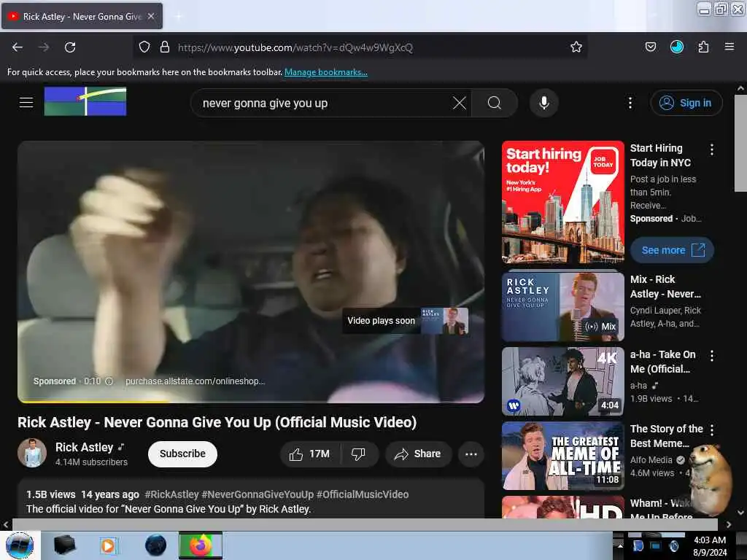This screenshot has height=560, width=747.
Task: Open the tracking protection shield icon
Action: [x=144, y=47]
